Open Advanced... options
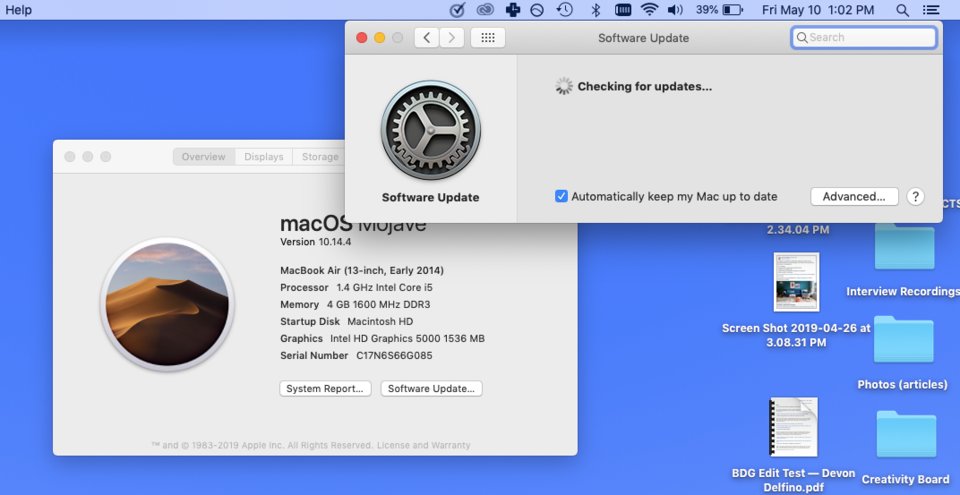The width and height of the screenshot is (960, 495). tap(854, 197)
